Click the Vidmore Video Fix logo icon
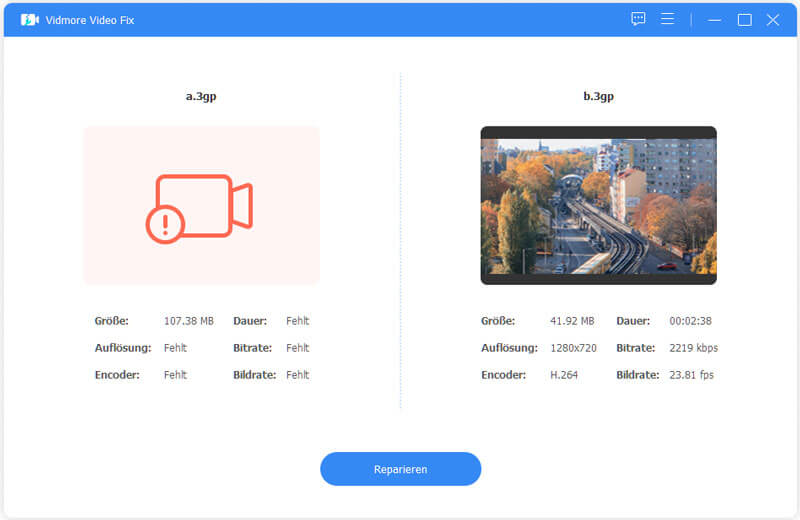This screenshot has width=800, height=520. (x=29, y=20)
